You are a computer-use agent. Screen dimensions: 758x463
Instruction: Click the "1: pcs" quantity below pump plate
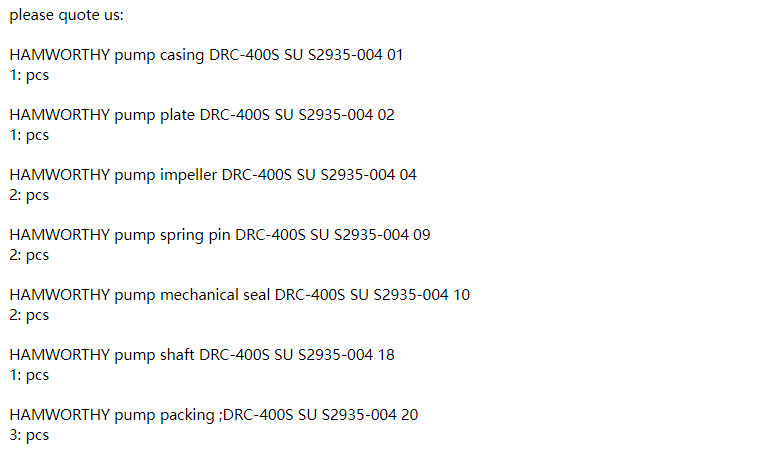click(29, 135)
